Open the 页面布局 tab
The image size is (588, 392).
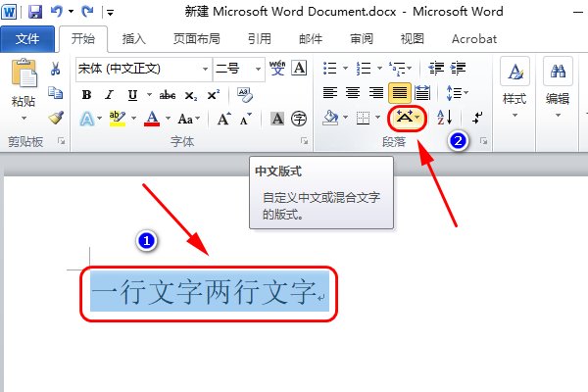197,39
